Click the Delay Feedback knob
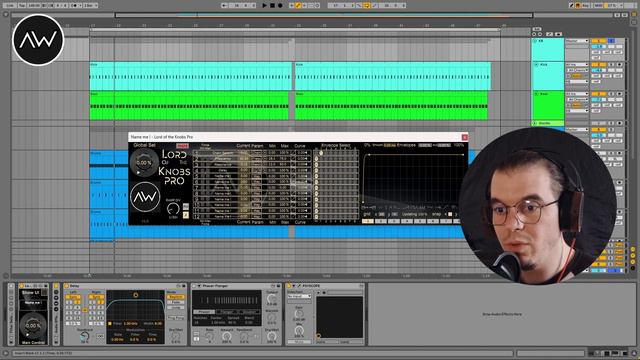Viewport: 640px width, 360px height. coord(84,337)
